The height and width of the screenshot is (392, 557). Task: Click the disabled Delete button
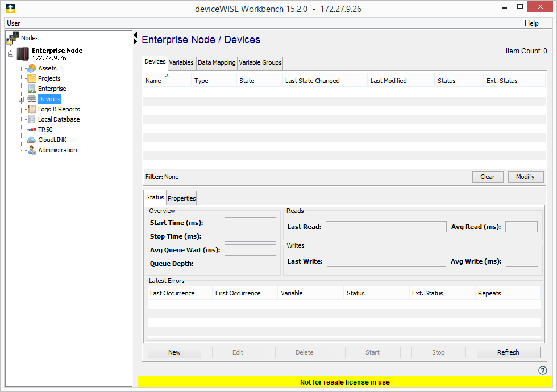point(305,352)
